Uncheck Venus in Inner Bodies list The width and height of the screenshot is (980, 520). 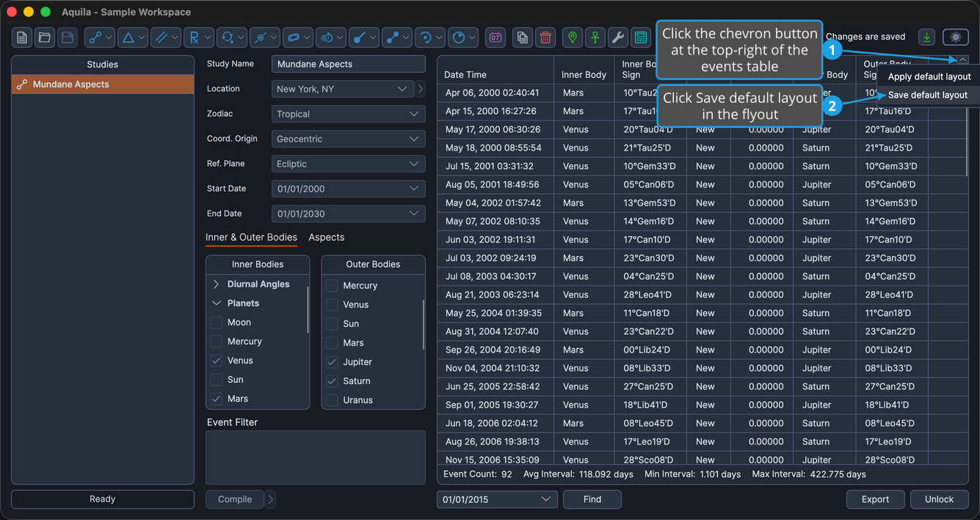[216, 361]
